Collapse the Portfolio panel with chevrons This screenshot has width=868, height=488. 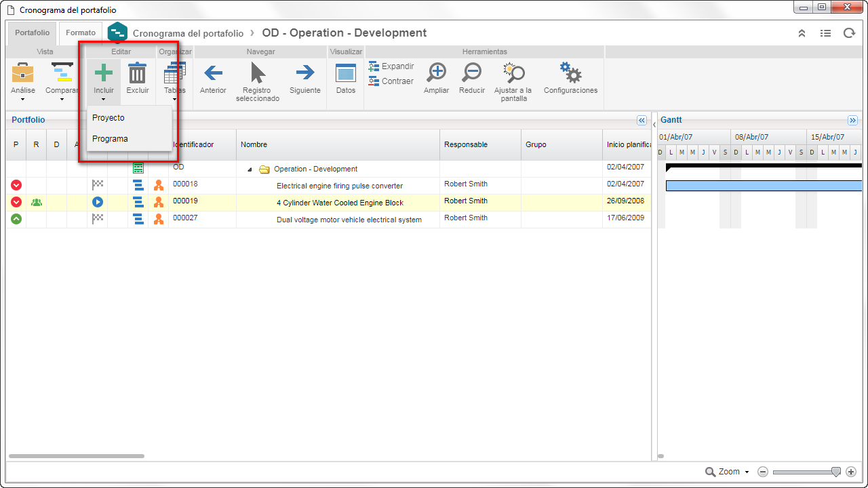click(642, 120)
